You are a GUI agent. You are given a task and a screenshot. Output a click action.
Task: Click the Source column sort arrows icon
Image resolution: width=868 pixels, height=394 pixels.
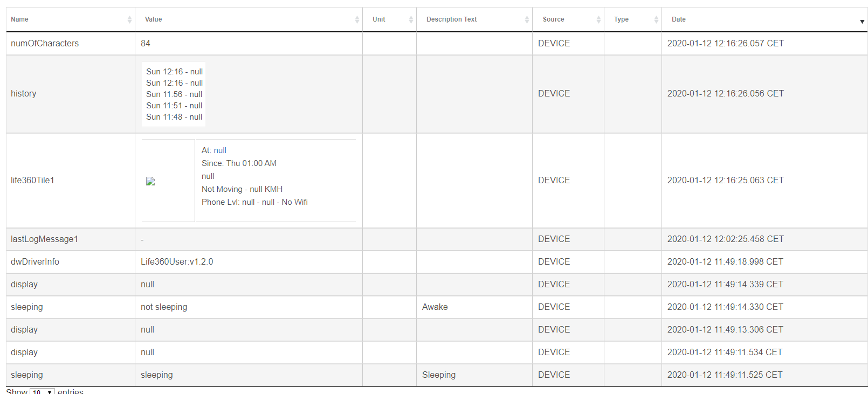(x=598, y=19)
